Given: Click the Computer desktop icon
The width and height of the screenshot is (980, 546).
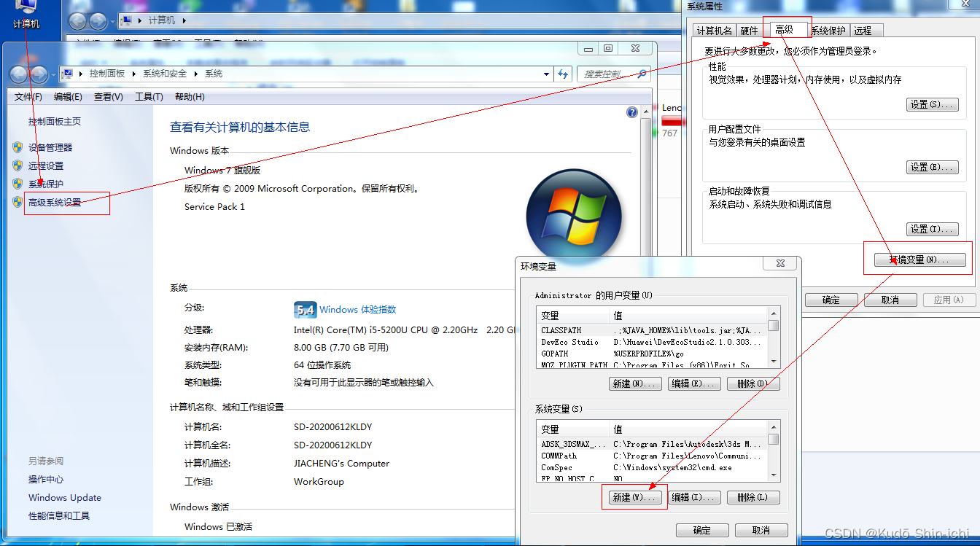Looking at the screenshot, I should tap(26, 15).
